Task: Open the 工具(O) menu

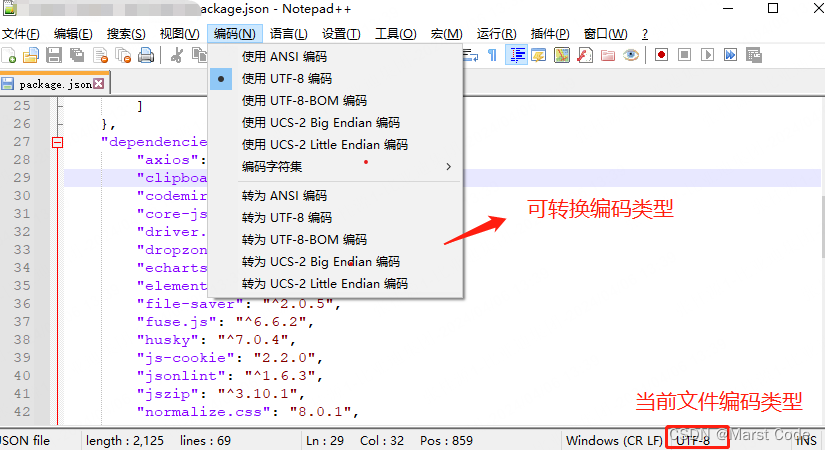Action: pos(396,34)
